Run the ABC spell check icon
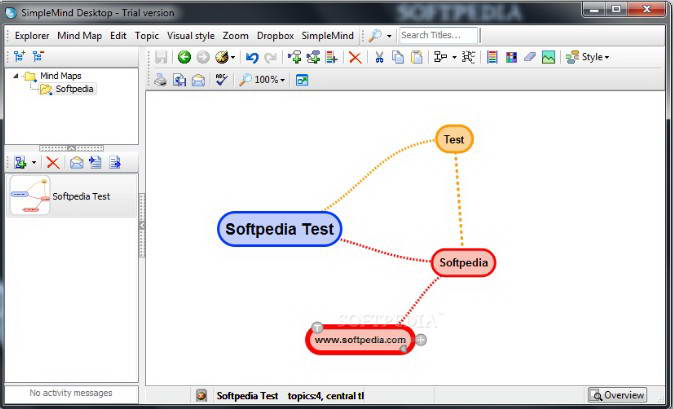673x409 pixels. [221, 79]
